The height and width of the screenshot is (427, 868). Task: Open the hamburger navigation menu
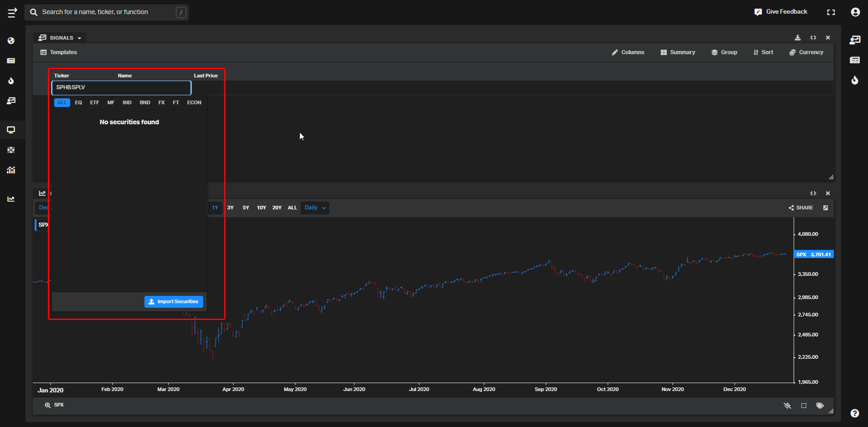click(x=12, y=12)
